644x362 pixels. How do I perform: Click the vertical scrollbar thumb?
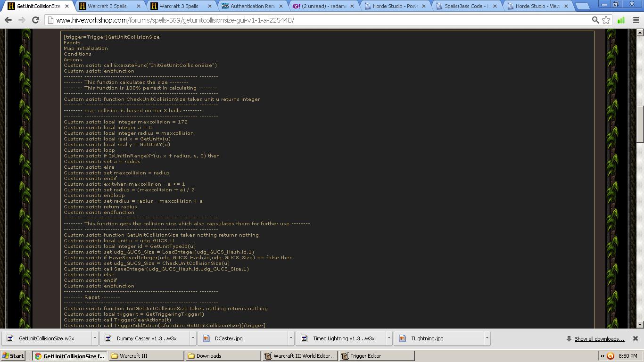640,124
